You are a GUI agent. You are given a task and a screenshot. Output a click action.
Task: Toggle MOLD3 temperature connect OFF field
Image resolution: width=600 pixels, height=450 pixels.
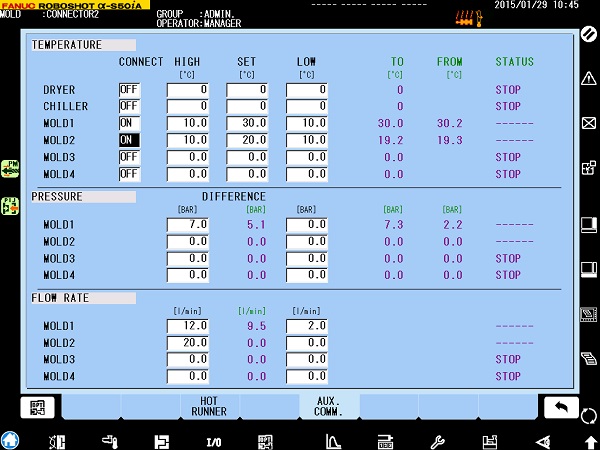coord(129,157)
